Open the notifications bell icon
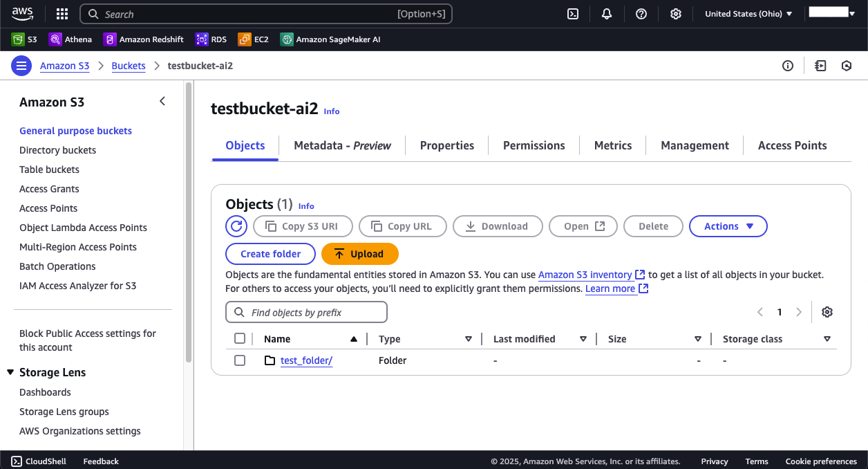The height and width of the screenshot is (469, 868). 607,14
